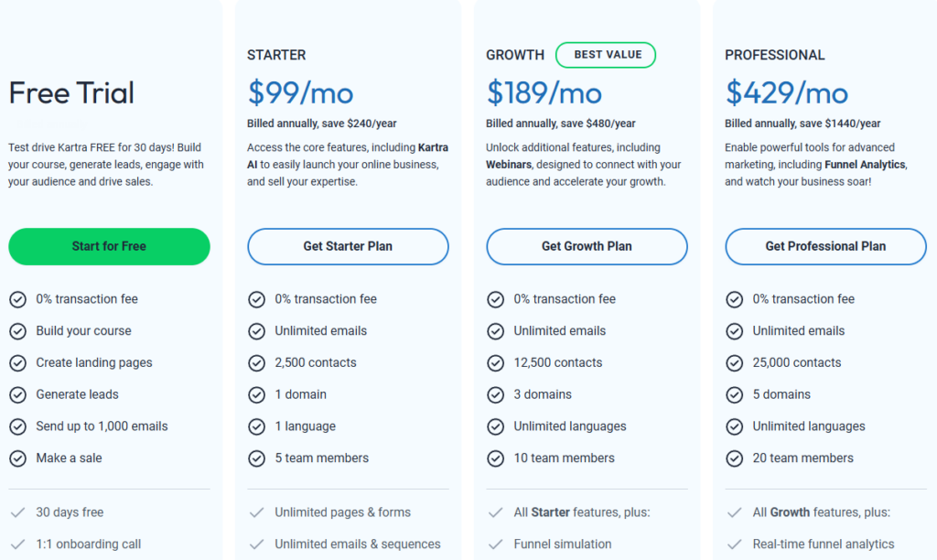Viewport: 937px width, 560px height.
Task: Click the Best Value badge
Action: coord(606,55)
